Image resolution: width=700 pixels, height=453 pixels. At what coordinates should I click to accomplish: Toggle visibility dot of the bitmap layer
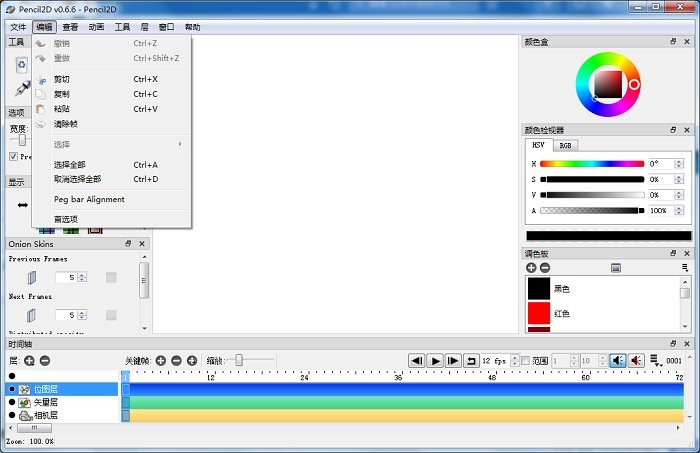pos(12,389)
